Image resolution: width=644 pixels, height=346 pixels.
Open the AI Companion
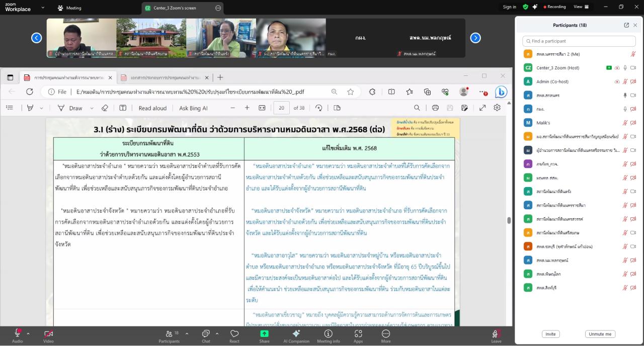(296, 334)
